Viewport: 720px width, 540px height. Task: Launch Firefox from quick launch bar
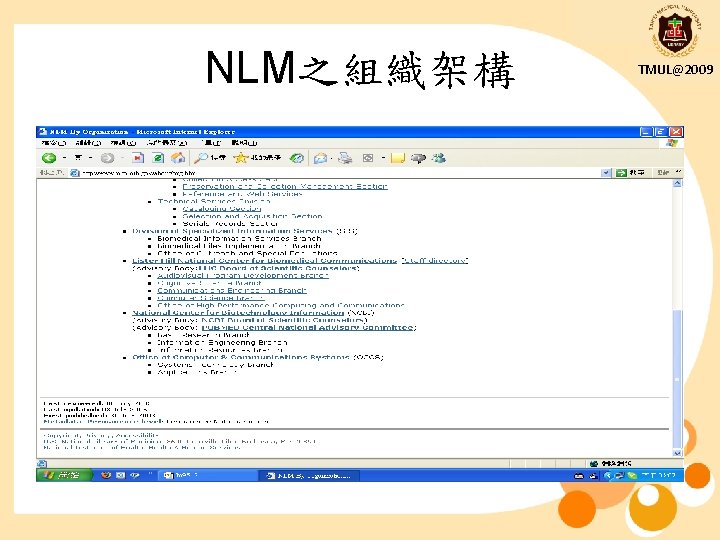[x=106, y=475]
